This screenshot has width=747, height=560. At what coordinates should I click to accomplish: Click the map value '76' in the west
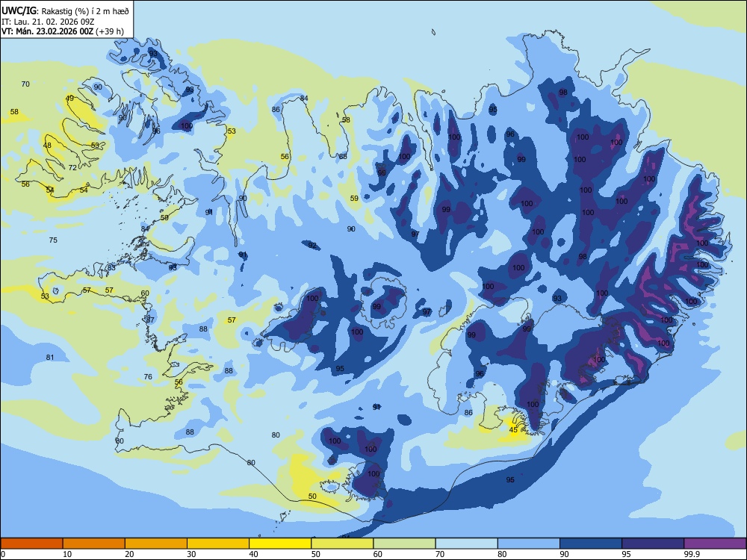tap(148, 376)
